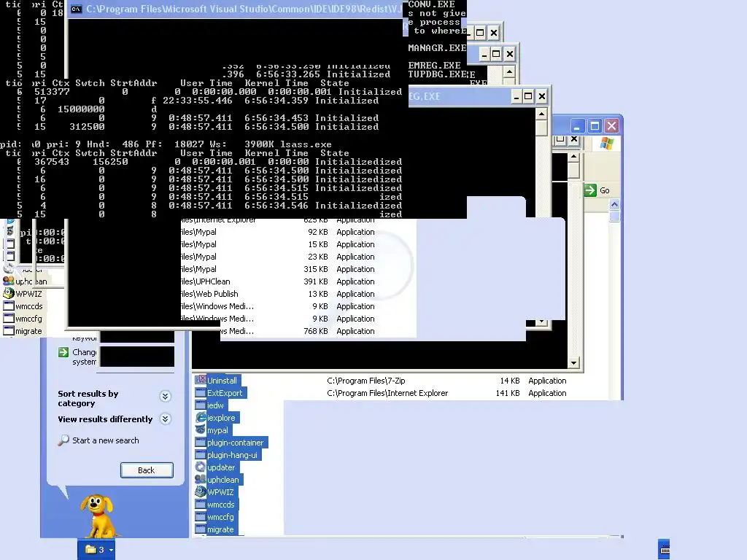Click the 141 KB size value
The image size is (747, 560).
coord(508,393)
